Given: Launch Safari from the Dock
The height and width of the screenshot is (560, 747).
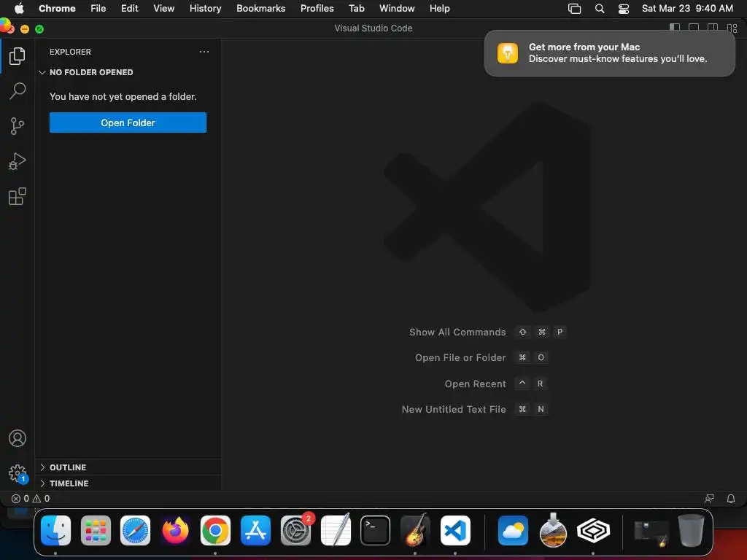Looking at the screenshot, I should (135, 530).
